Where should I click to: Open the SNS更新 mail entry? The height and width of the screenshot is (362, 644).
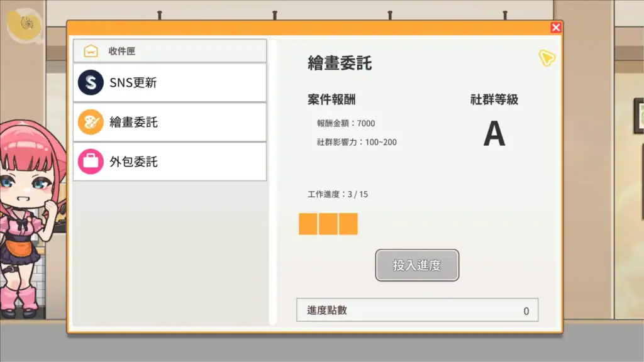coord(170,82)
